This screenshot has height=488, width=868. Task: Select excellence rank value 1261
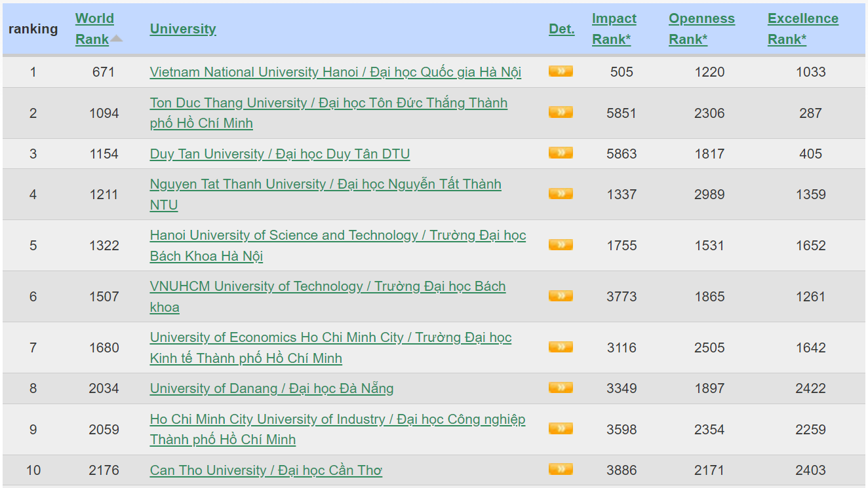tap(811, 297)
